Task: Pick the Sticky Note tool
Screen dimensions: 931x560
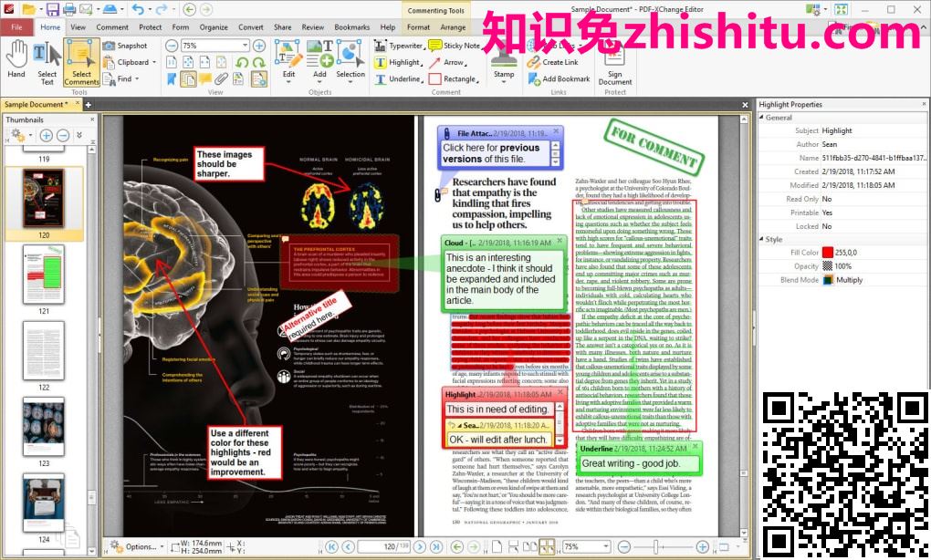Action: [x=454, y=46]
